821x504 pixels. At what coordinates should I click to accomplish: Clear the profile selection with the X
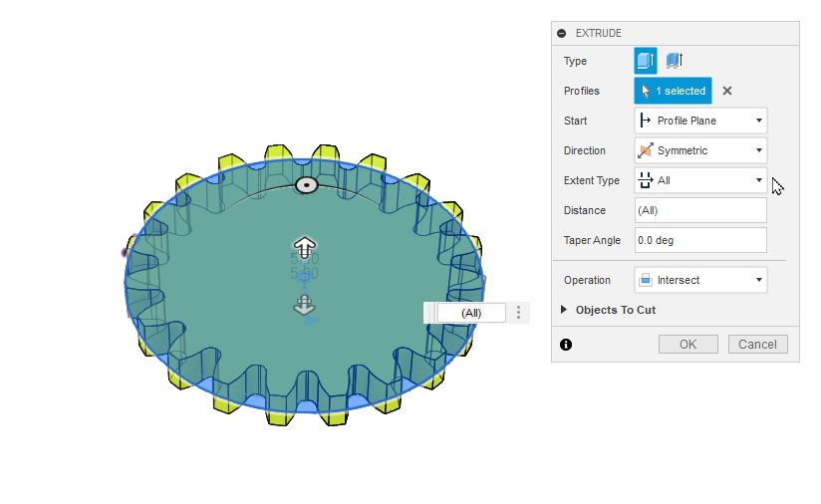(726, 91)
